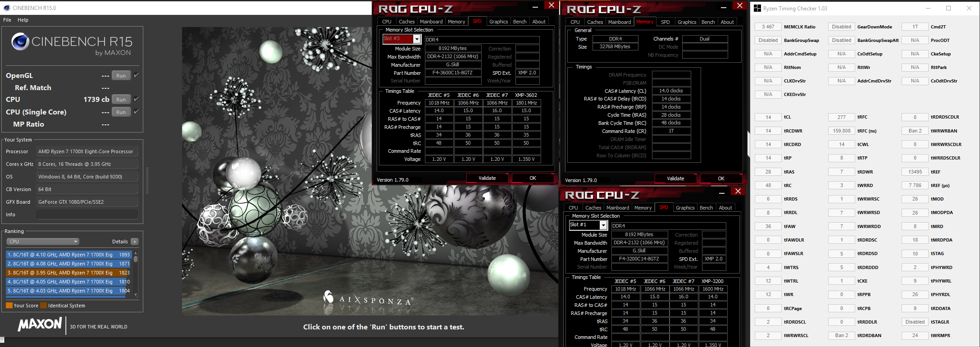Viewport: 980px width, 347px height.
Task: Click the Identical System brown legend swatch
Action: 43,306
